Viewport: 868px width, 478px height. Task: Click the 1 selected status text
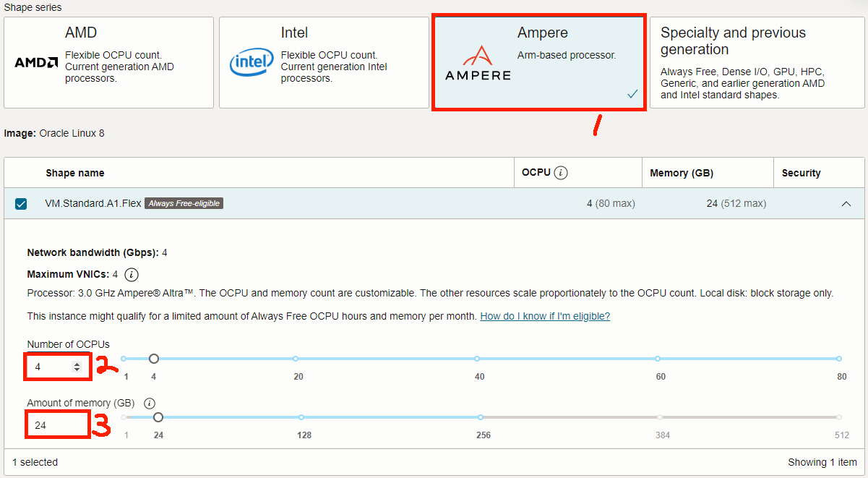(35, 462)
